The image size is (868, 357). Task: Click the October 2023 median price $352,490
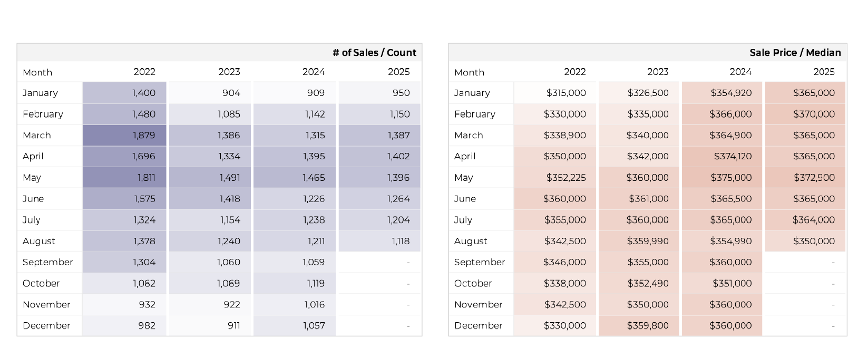coord(639,283)
